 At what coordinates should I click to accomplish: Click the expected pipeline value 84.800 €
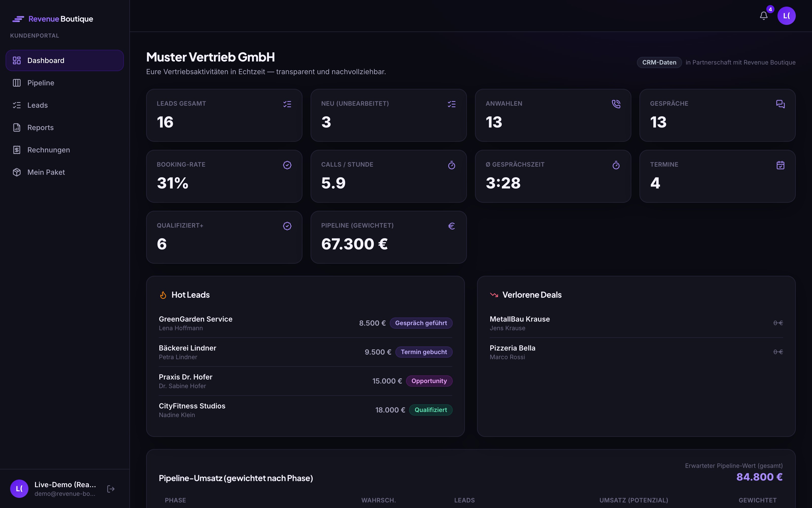[759, 477]
